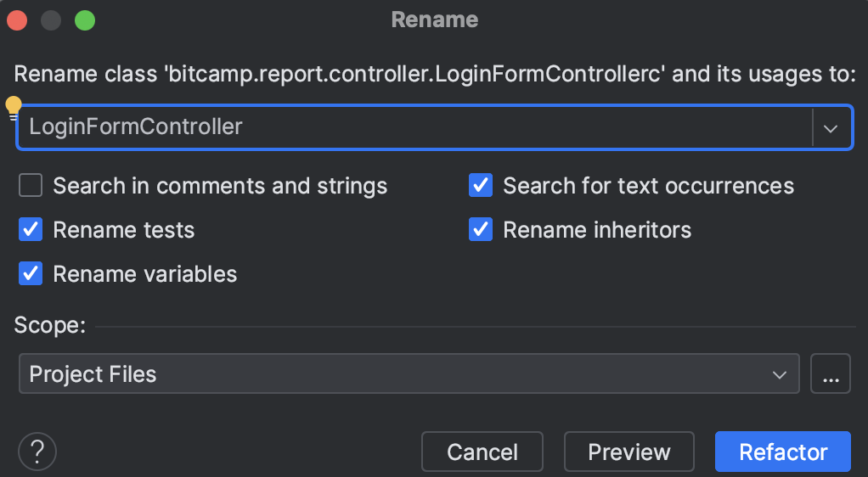Enable Search in comments and strings
The width and height of the screenshot is (868, 477).
click(31, 186)
